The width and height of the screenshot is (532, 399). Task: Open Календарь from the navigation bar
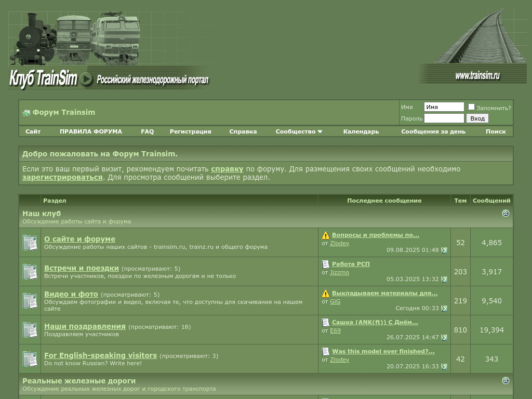(x=361, y=131)
